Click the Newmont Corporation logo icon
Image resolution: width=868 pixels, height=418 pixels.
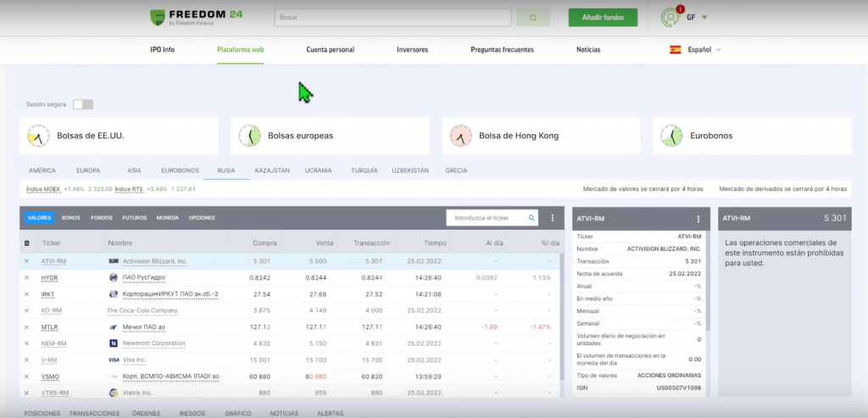(114, 343)
